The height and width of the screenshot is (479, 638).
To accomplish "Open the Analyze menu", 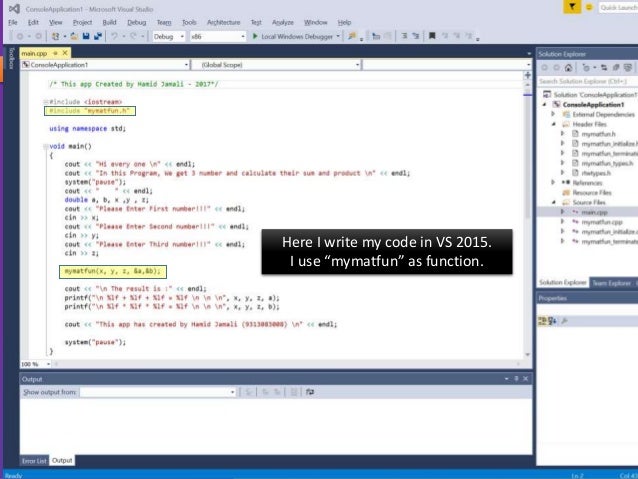I will [282, 22].
